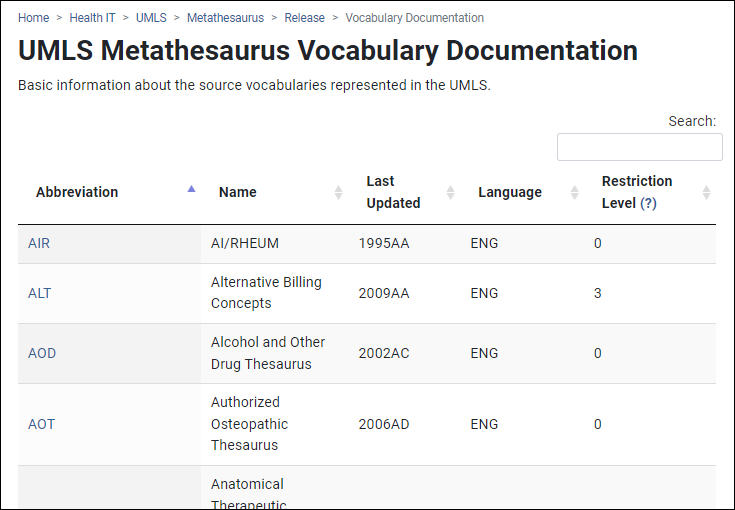Click the Abbreviation column header text

[77, 192]
